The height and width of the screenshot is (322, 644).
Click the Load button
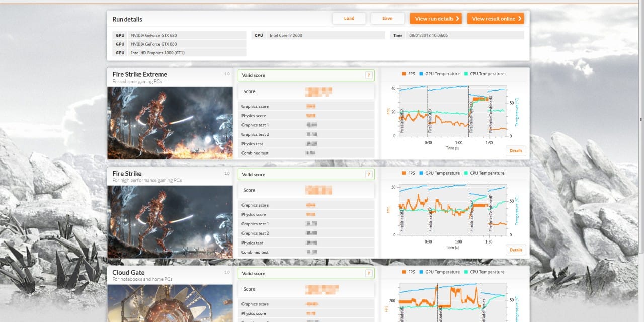[x=349, y=19]
